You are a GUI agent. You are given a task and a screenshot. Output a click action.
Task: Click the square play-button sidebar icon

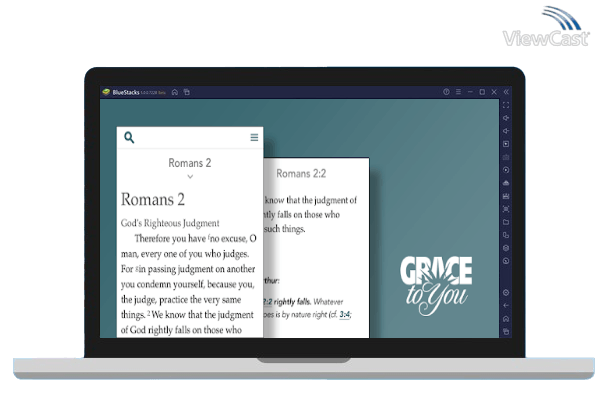[x=506, y=144]
